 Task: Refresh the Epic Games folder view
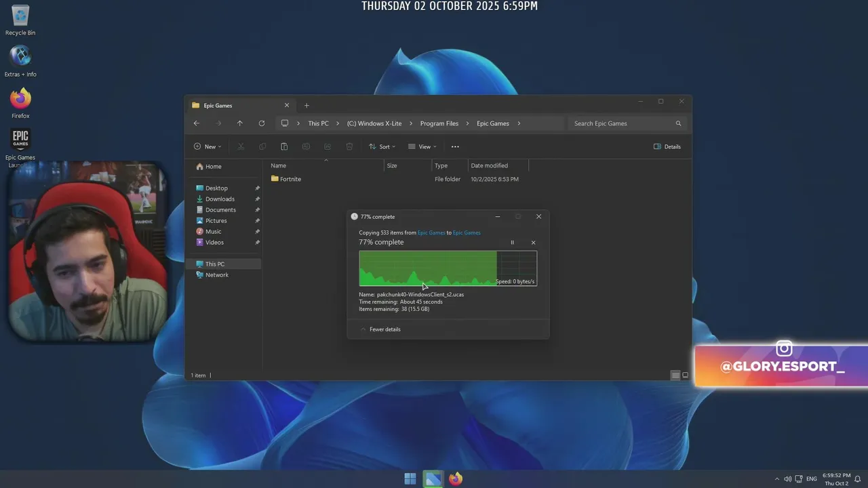(261, 123)
